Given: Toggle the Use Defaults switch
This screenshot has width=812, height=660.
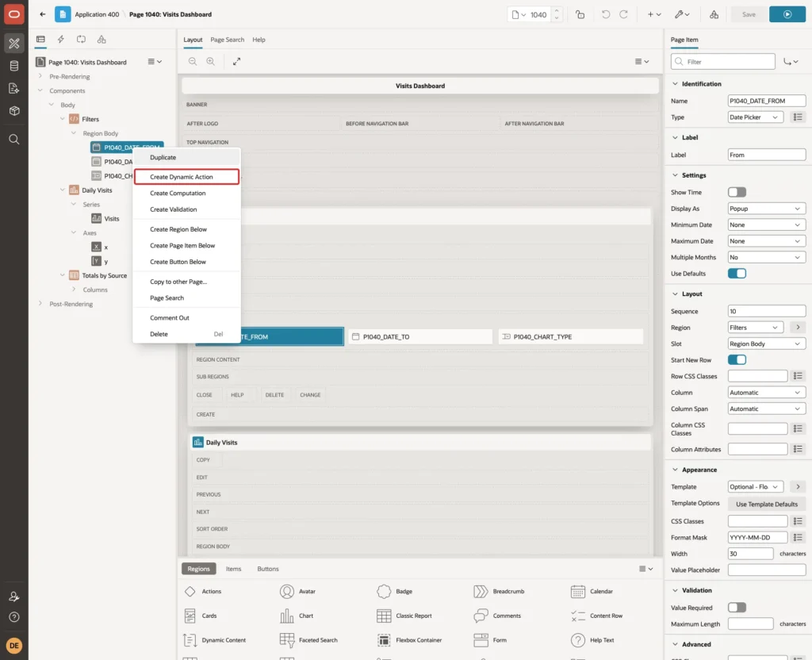Looking at the screenshot, I should point(737,274).
